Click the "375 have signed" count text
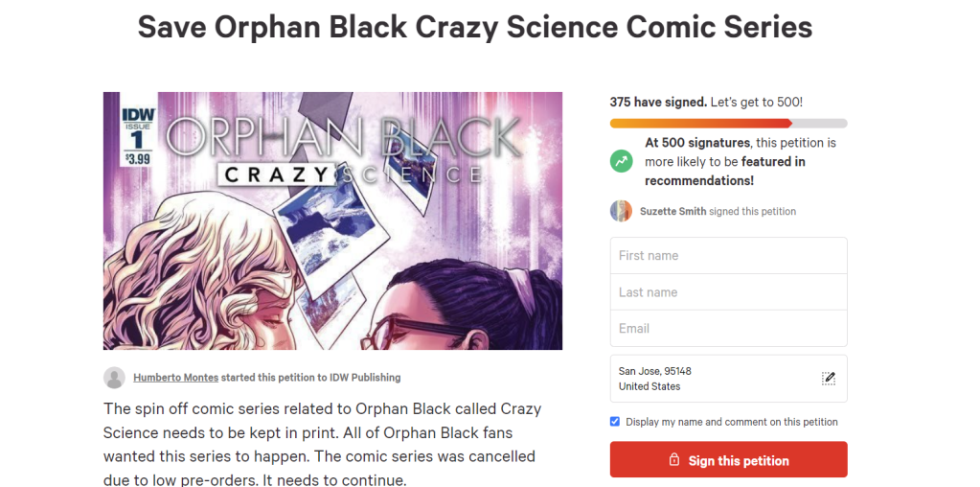 click(658, 102)
